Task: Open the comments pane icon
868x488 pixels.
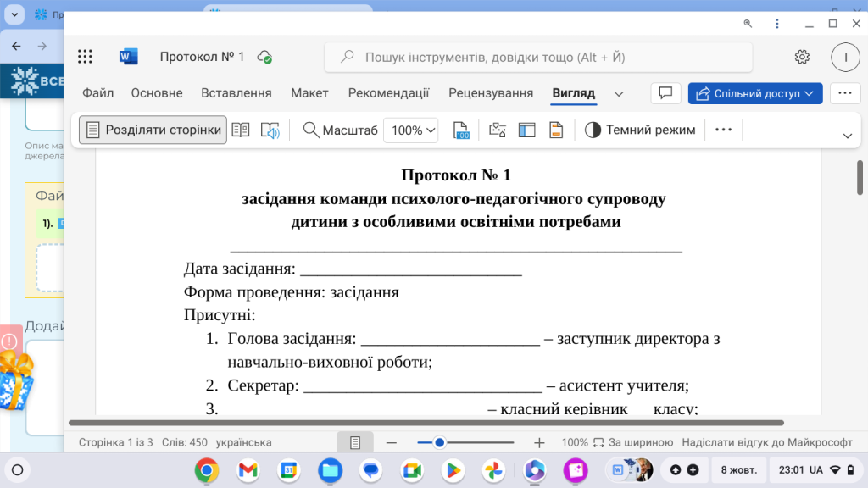Action: coord(666,93)
